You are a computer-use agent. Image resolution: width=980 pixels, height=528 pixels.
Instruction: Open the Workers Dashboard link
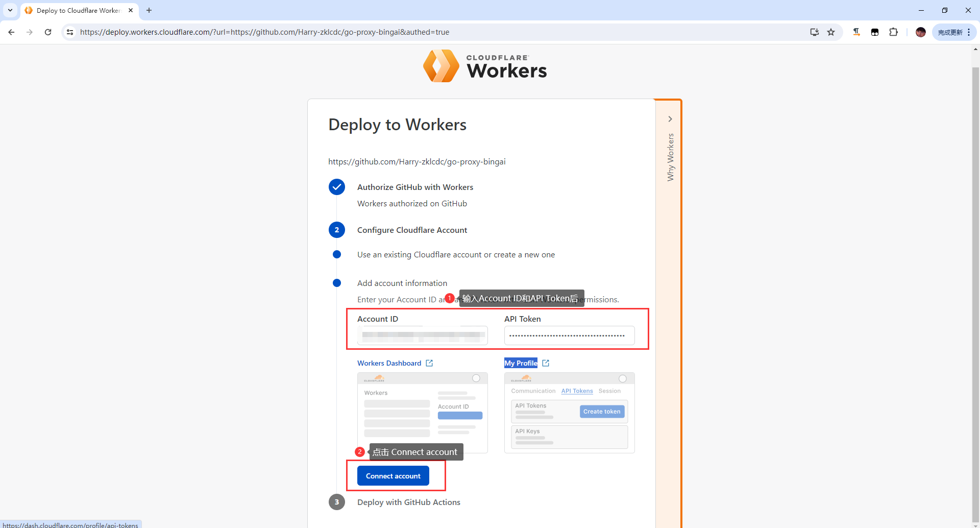tap(389, 363)
